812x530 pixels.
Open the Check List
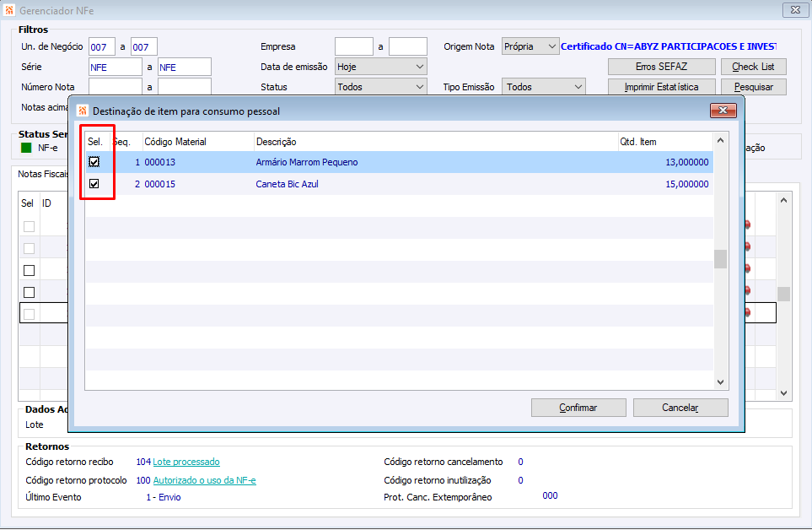[x=753, y=67]
